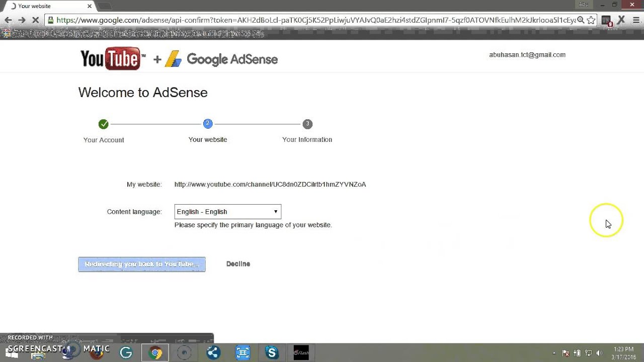Screen dimensions: 644x362
Task: Click the round disc app icon in taskbar
Action: [x=184, y=352]
